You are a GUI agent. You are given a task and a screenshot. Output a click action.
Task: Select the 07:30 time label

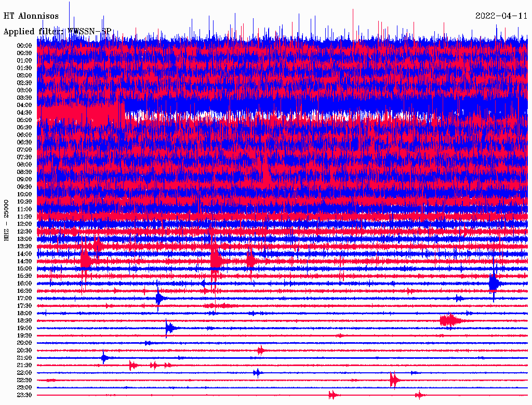pos(24,157)
